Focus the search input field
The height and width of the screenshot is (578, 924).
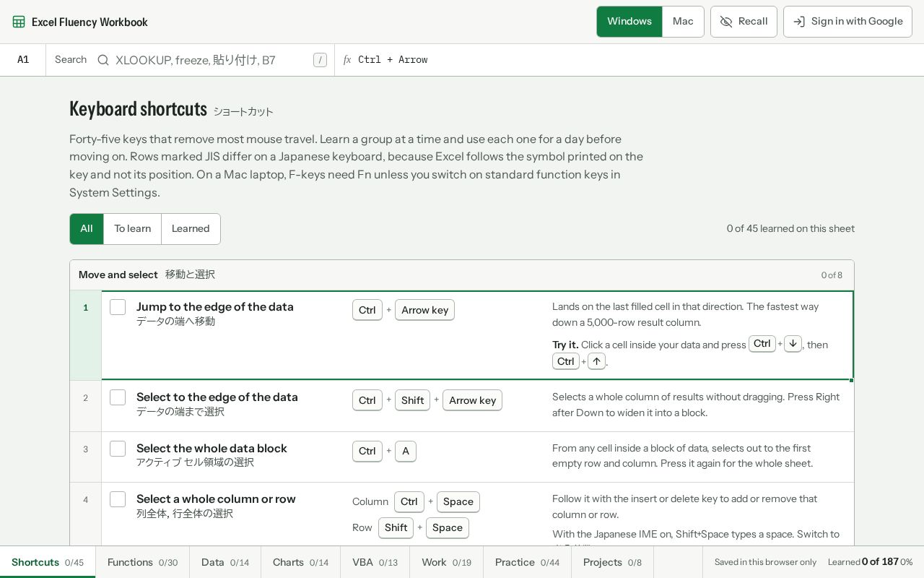tap(211, 60)
